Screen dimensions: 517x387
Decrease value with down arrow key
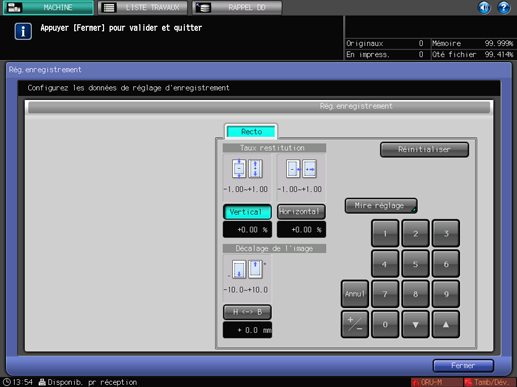(415, 324)
